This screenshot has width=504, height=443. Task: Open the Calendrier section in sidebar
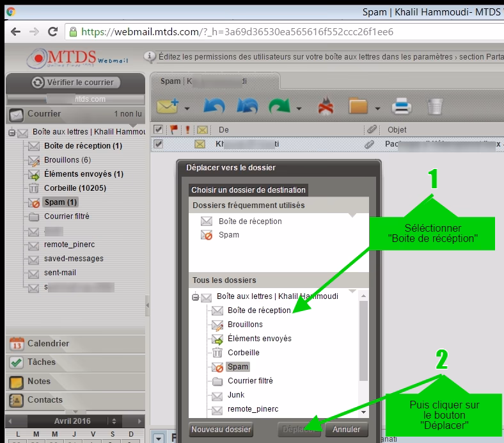pos(48,344)
